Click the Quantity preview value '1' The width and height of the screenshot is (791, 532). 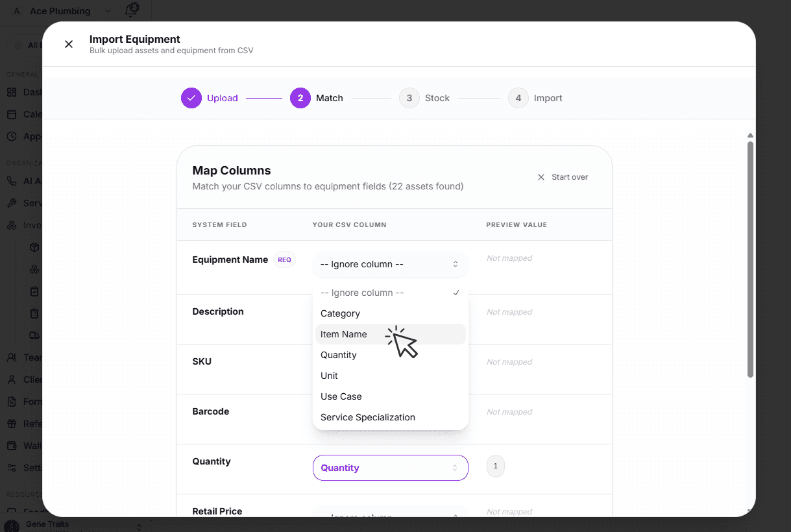tap(496, 466)
